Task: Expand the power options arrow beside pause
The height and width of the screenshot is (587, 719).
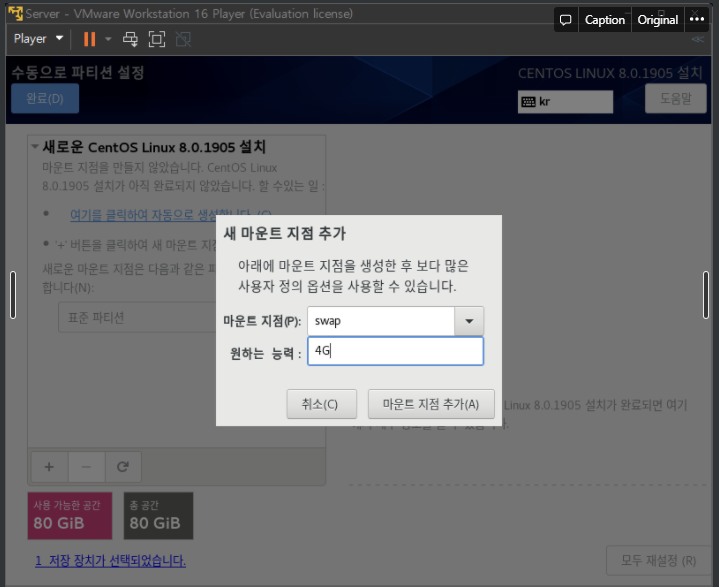Action: [108, 39]
